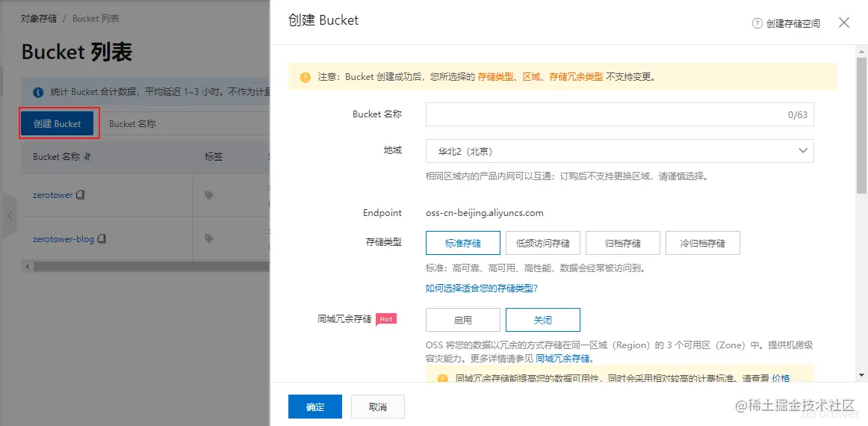Image resolution: width=868 pixels, height=426 pixels.
Task: Open the 同城冗余存储 documentation link
Action: pos(562,359)
